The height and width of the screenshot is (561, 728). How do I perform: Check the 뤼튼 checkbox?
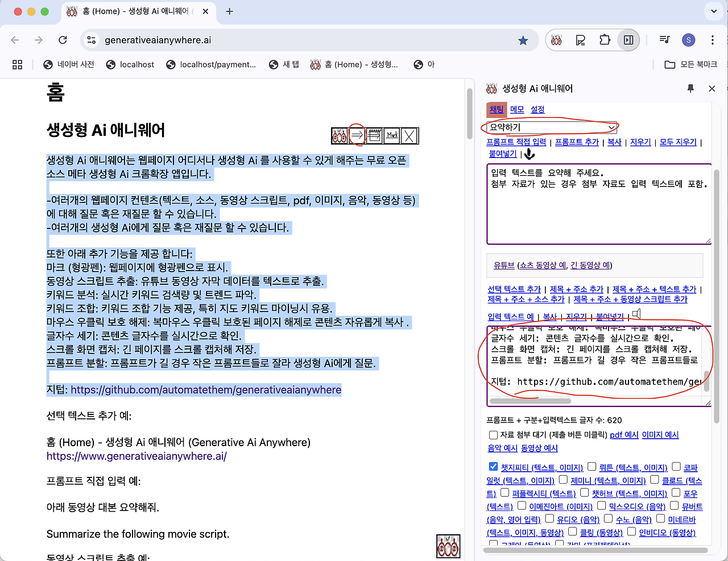(591, 467)
